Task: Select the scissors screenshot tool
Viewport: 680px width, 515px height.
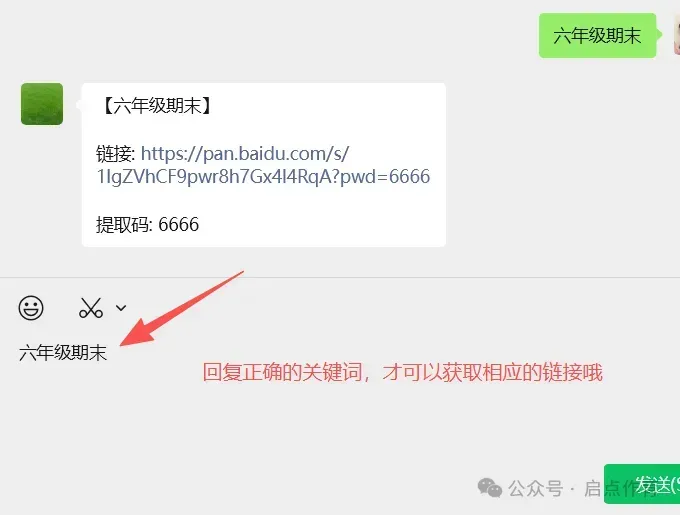Action: pyautogui.click(x=91, y=308)
